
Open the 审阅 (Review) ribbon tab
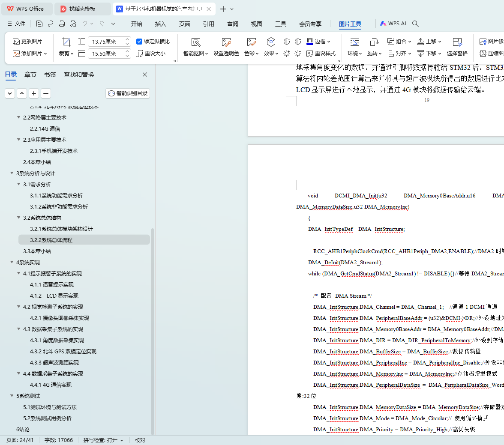[233, 24]
